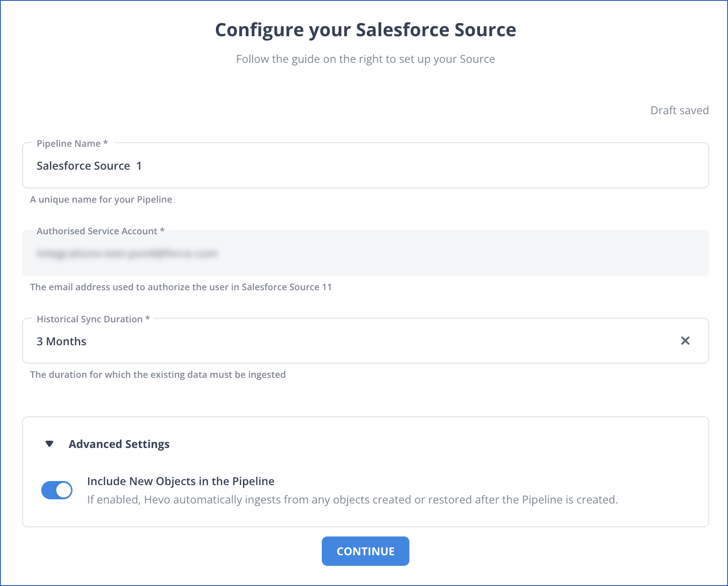Viewport: 728px width, 586px height.
Task: Click the Pipeline Name field label
Action: [x=68, y=144]
